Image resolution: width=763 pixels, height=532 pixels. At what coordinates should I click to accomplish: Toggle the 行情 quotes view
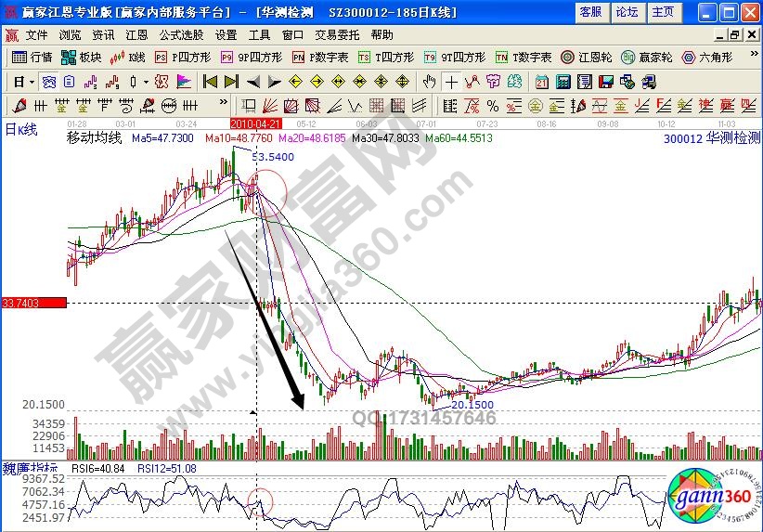click(32, 57)
